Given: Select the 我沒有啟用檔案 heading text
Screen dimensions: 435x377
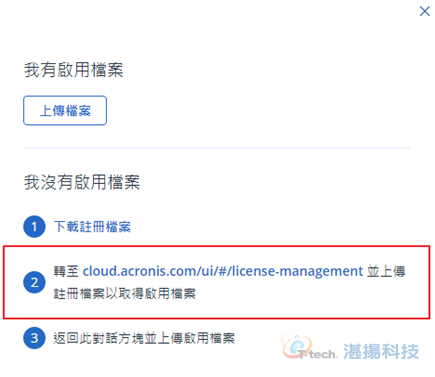Looking at the screenshot, I should coord(82,182).
